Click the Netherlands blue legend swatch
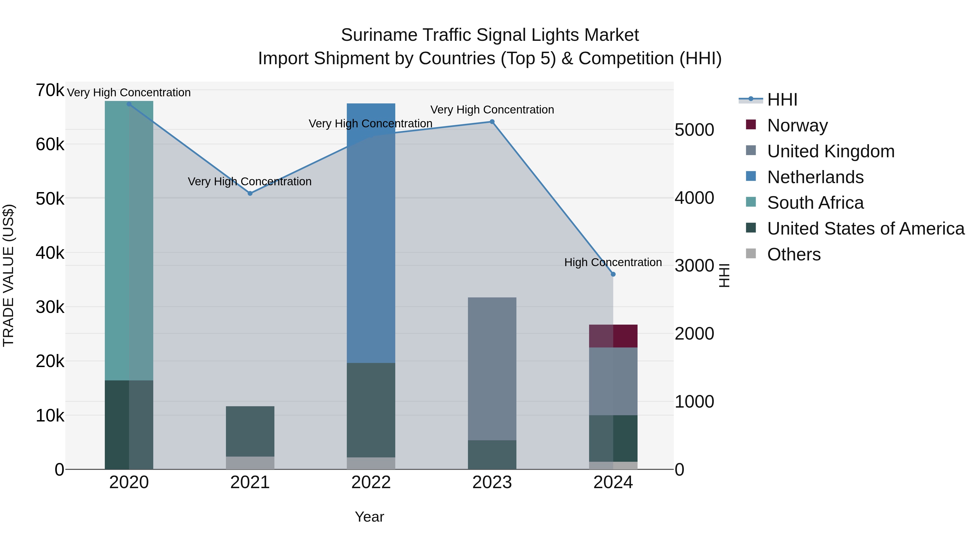 [751, 176]
